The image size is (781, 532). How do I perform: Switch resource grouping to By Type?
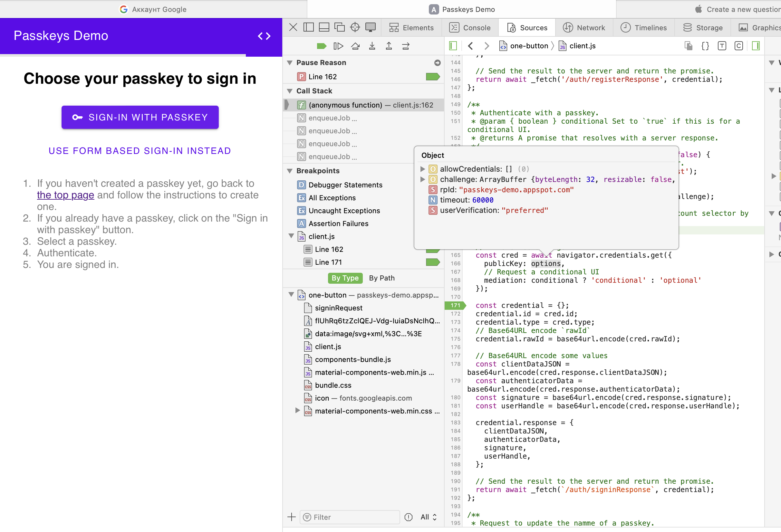(x=345, y=278)
